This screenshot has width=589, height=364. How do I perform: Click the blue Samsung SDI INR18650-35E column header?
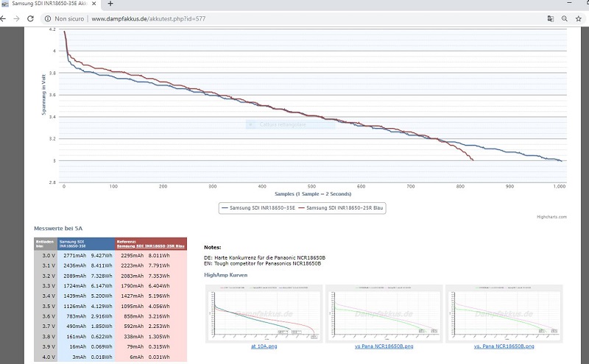pyautogui.click(x=86, y=244)
